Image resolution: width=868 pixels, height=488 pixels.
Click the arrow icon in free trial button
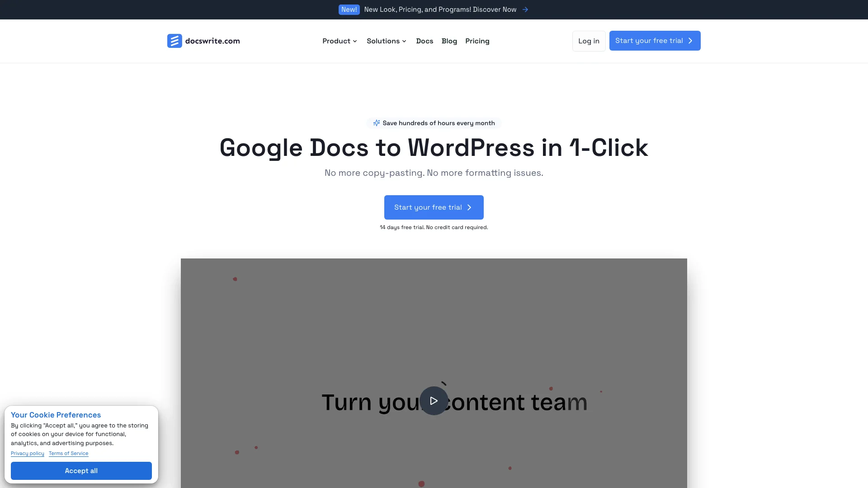click(x=470, y=207)
